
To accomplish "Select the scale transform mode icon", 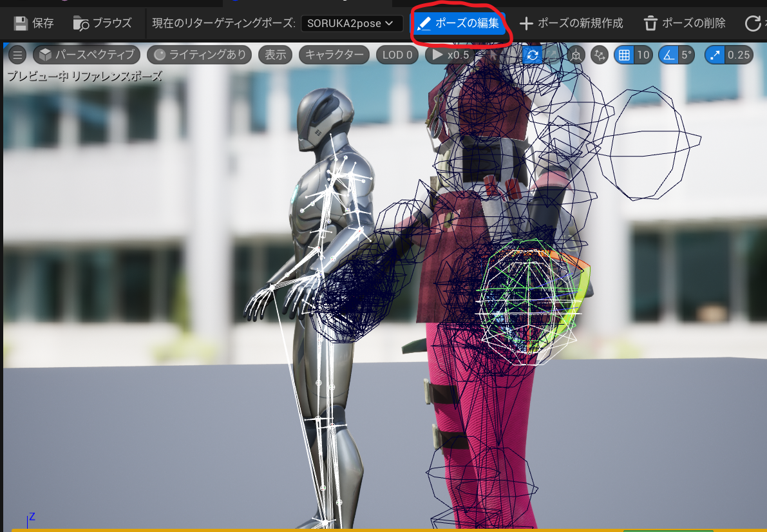I will pos(553,55).
